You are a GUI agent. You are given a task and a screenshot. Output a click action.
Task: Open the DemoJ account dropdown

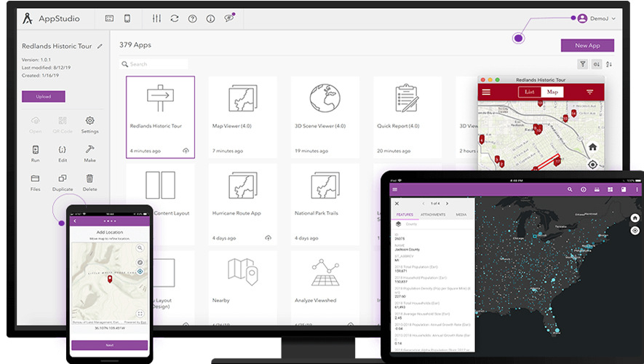point(597,18)
